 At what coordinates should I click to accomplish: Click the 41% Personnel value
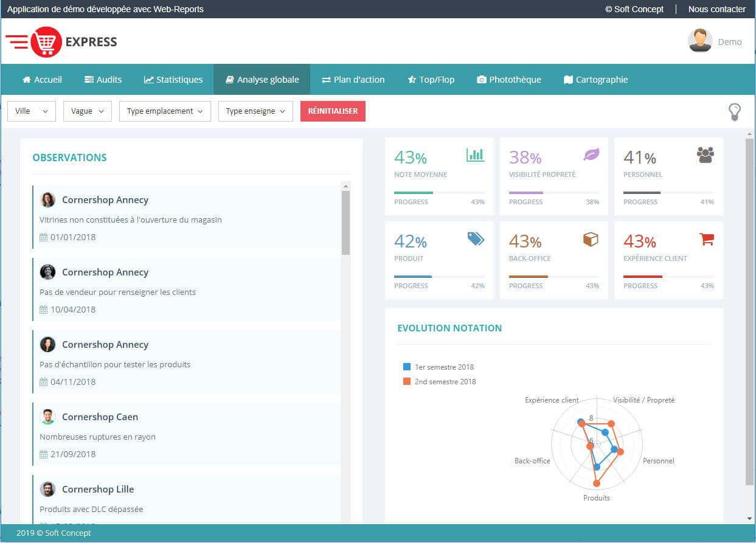640,157
